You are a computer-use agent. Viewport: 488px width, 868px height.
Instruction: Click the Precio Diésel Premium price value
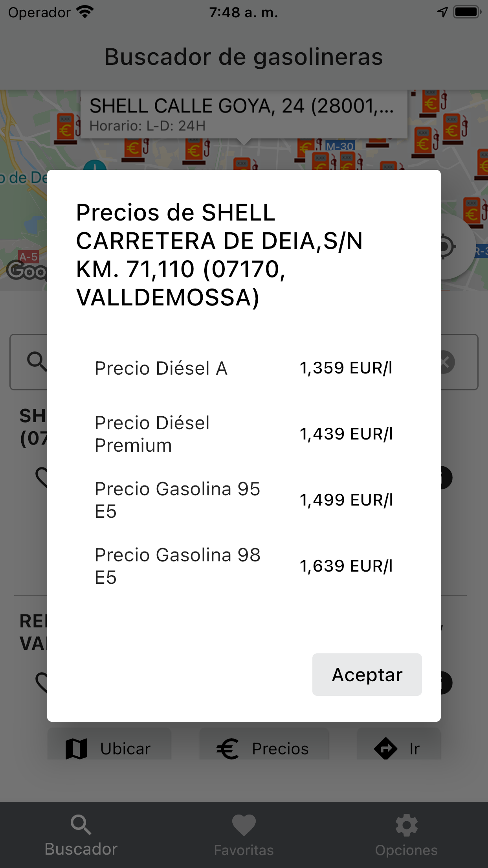pos(346,434)
